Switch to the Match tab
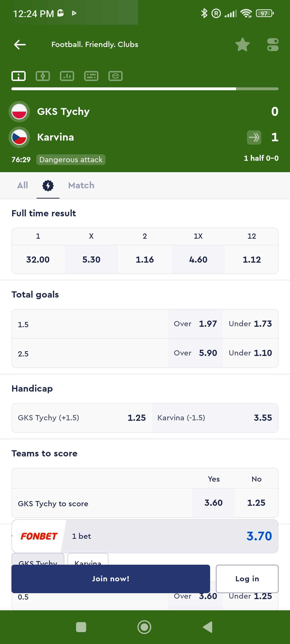The height and width of the screenshot is (644, 290). pos(81,185)
